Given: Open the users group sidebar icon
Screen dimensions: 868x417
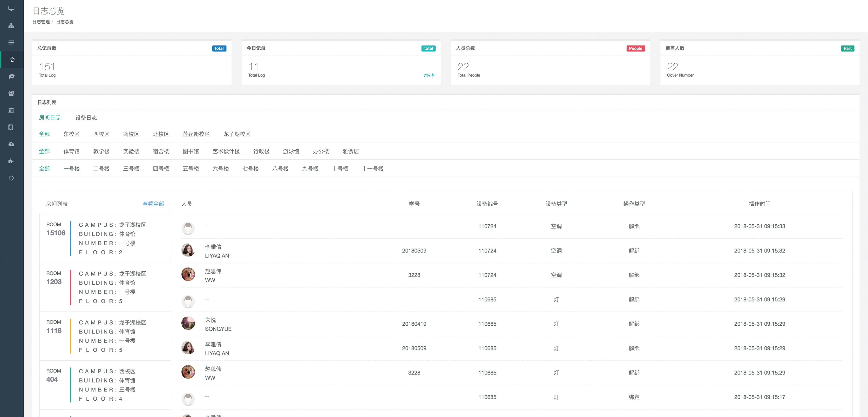Looking at the screenshot, I should 12,93.
